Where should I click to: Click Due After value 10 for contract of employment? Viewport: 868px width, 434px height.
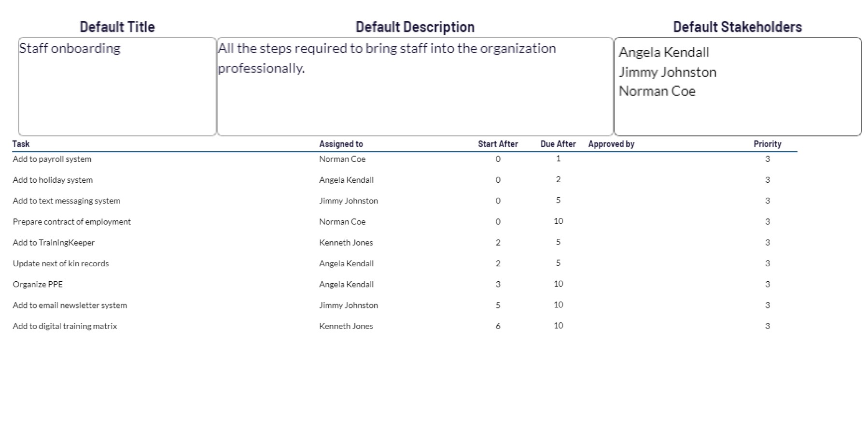point(558,221)
